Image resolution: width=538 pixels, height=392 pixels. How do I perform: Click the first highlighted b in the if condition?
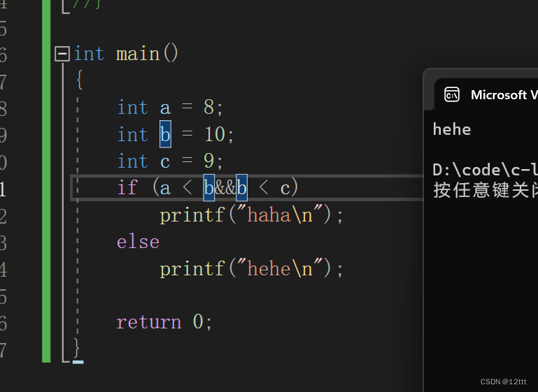209,188
